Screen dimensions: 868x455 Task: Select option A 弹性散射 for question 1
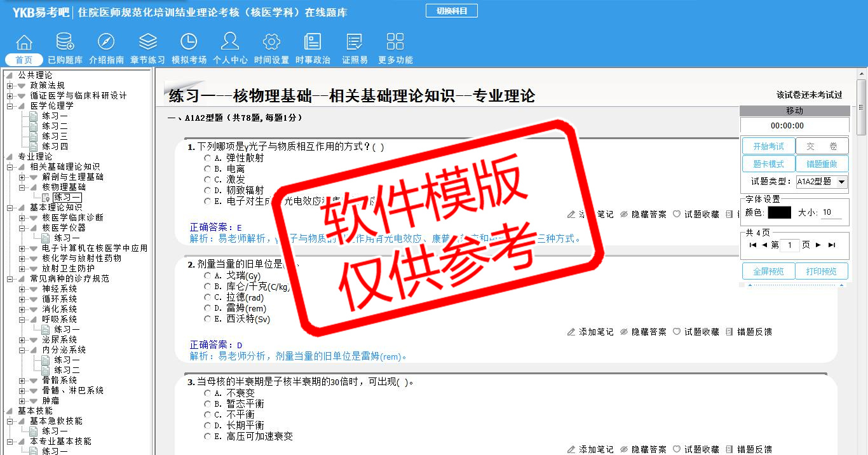click(x=208, y=158)
